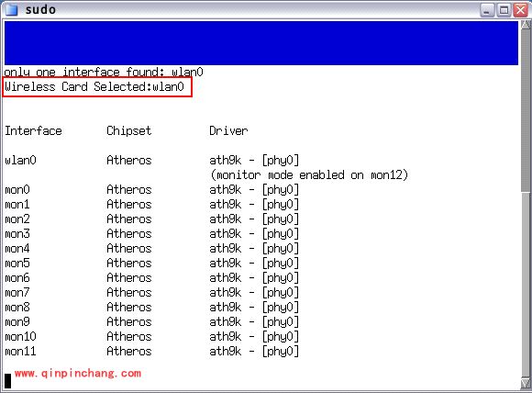Screen dimensions: 532x393
Task: Click the scrollbar down arrow
Action: (526, 383)
